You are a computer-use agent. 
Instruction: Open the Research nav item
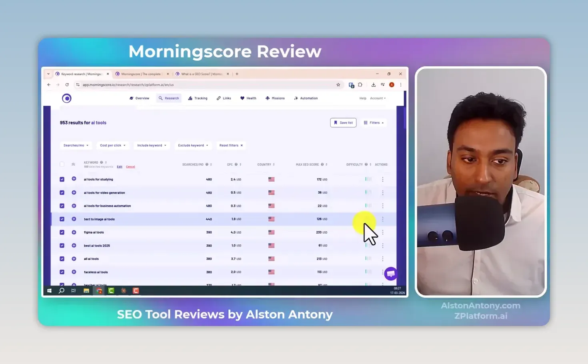169,98
